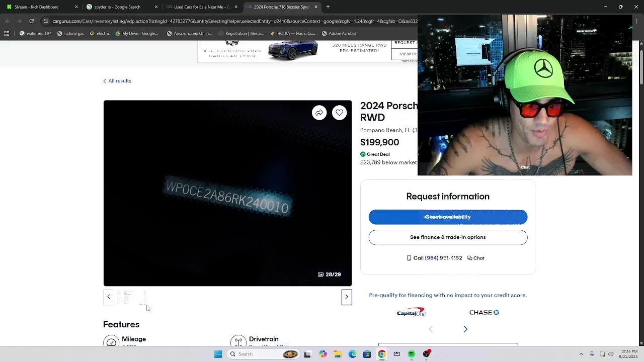
Task: Click the Chase lender logo
Action: [484, 312]
